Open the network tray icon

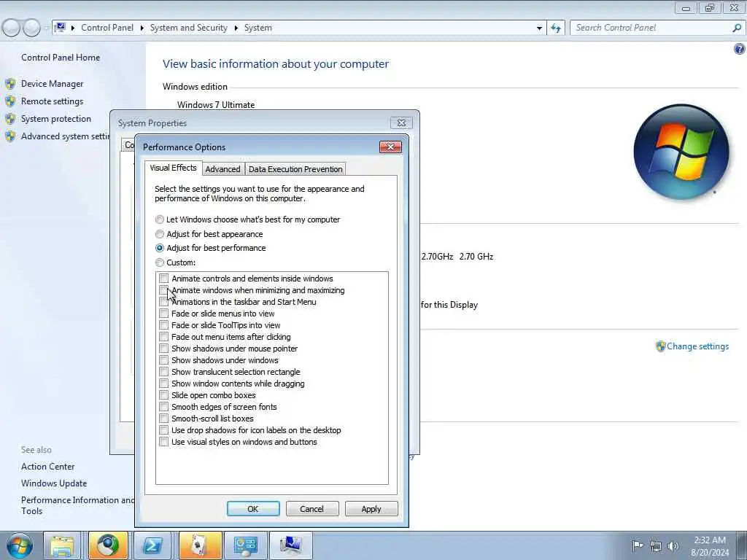[656, 546]
